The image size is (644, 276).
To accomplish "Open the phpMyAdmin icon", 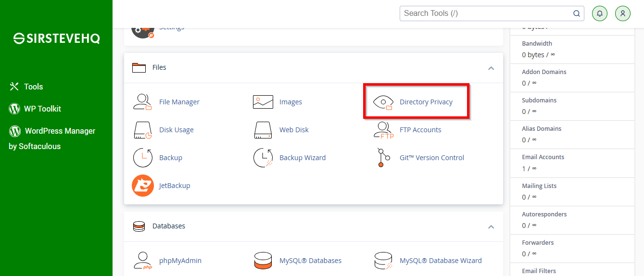I will pos(142,261).
